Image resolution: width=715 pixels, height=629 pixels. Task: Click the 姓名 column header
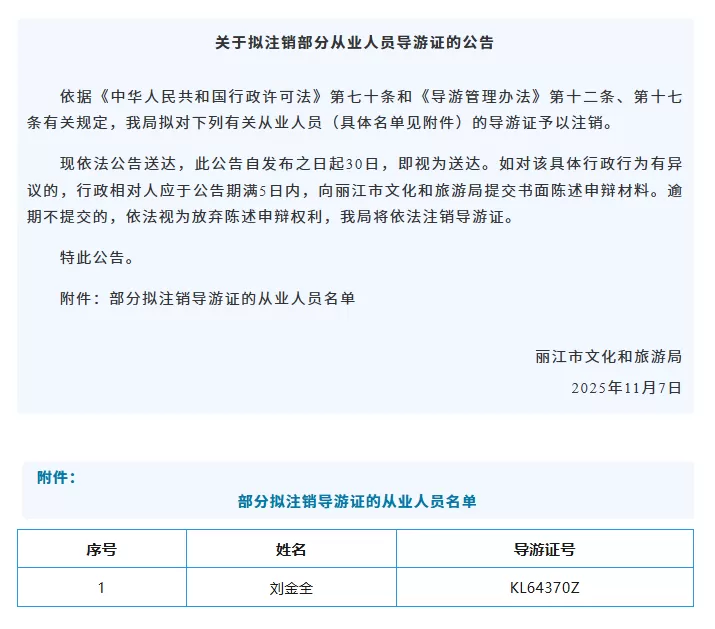click(291, 549)
